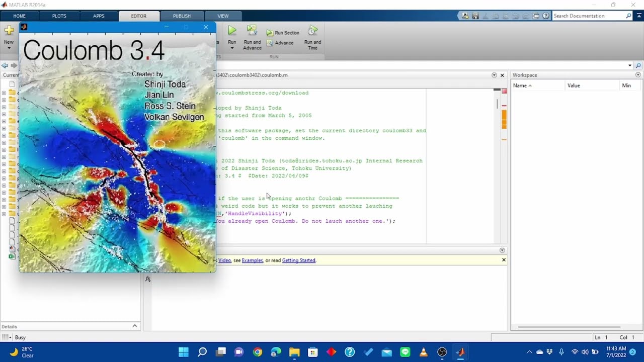Open the Command Window actions menu
The height and width of the screenshot is (362, 644).
tap(502, 250)
